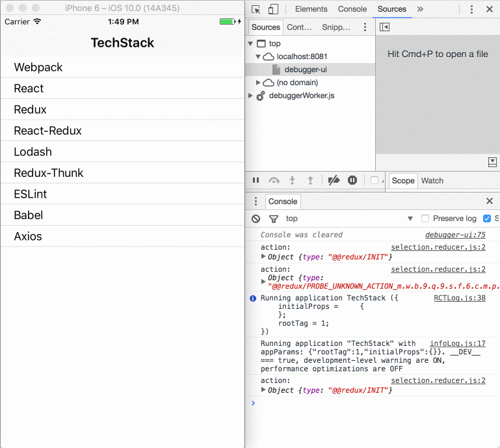Tap the Lodash list row
This screenshot has width=500, height=448.
[122, 152]
